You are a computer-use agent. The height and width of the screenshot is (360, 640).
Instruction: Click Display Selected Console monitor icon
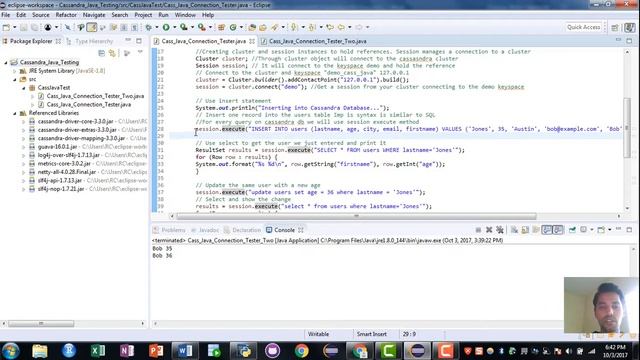pyautogui.click(x=583, y=230)
